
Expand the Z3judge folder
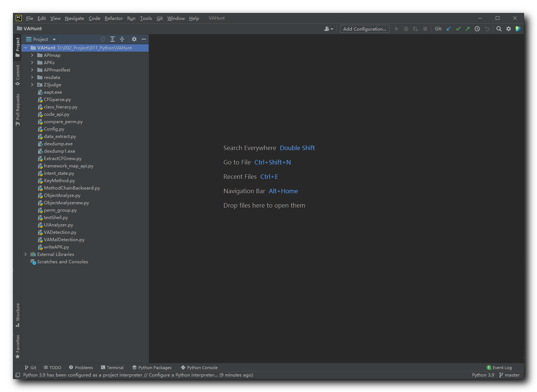point(32,85)
